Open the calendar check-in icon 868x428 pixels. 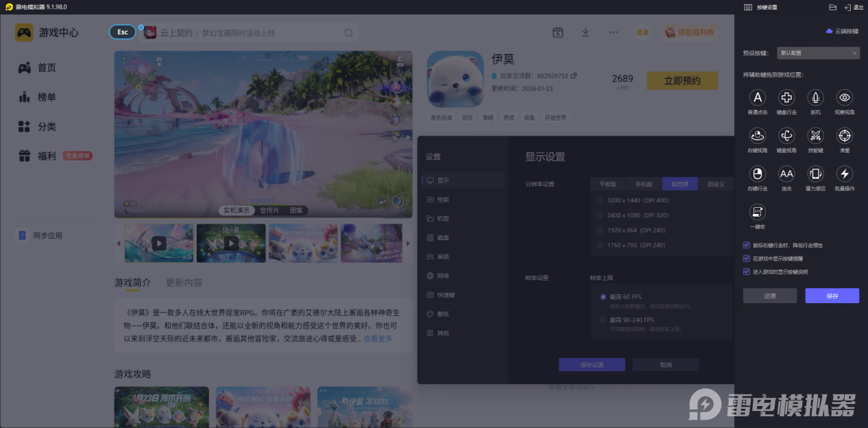pos(558,32)
